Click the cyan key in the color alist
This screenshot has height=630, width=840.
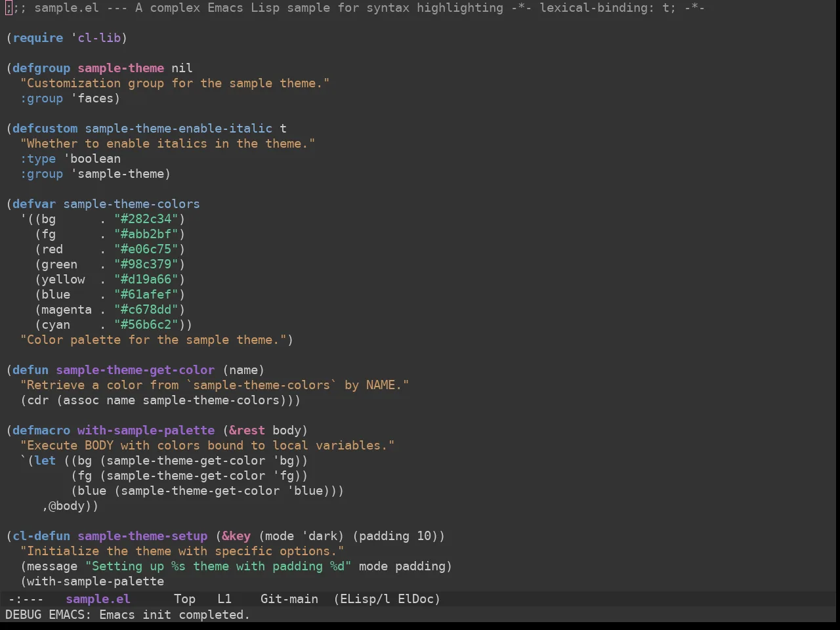click(56, 325)
